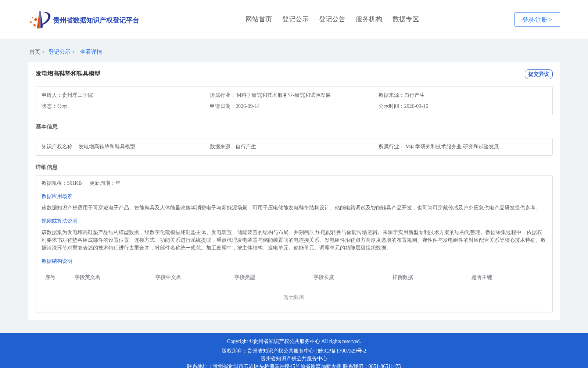Open 数据专区 in the top menu

point(406,19)
